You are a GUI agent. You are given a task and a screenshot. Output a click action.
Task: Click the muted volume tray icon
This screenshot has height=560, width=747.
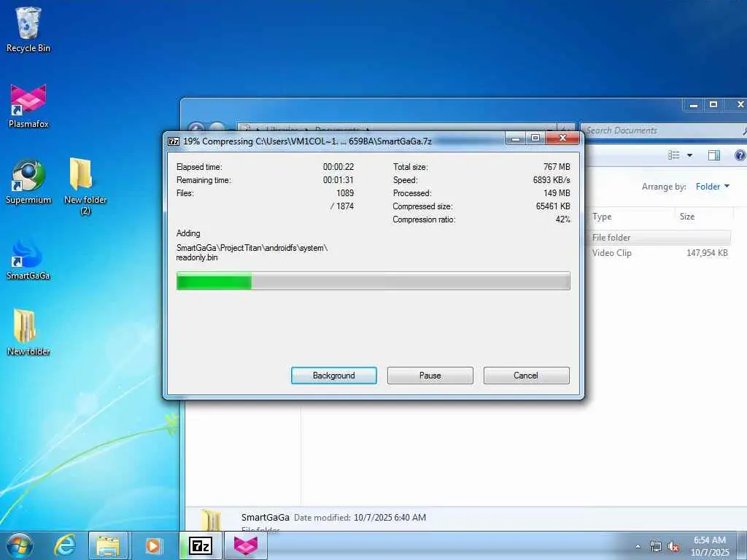pos(673,546)
